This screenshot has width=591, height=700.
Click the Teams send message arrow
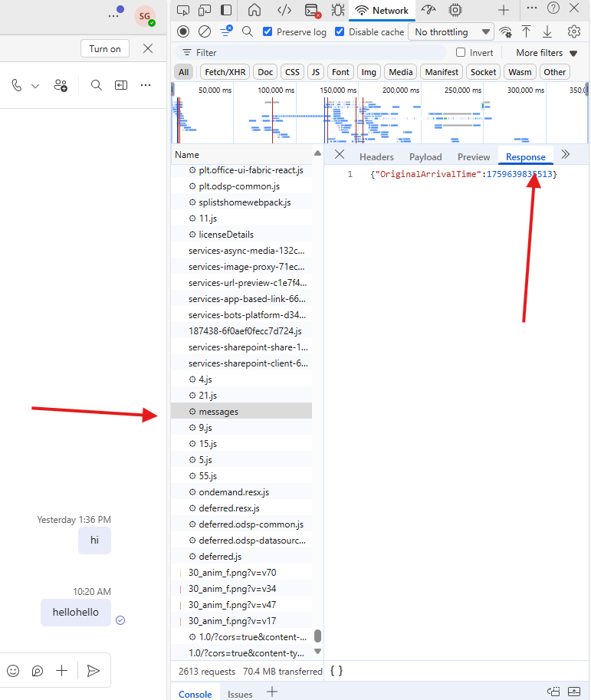tap(94, 671)
